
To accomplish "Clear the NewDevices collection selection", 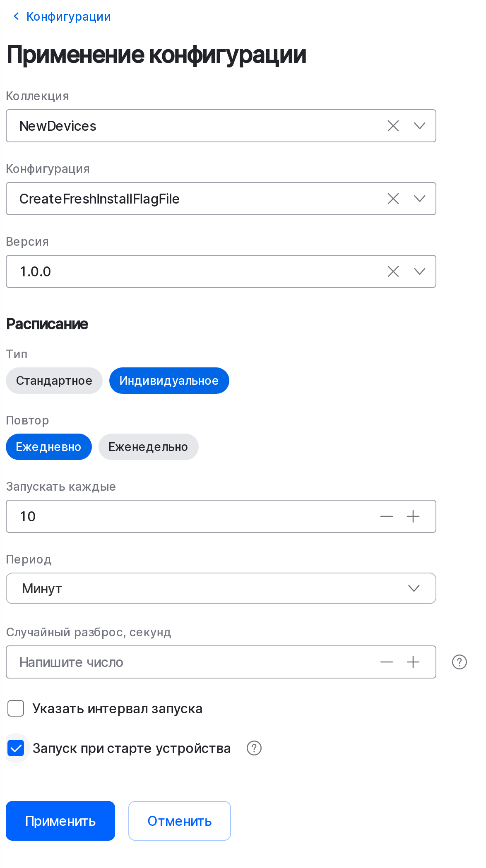I will coord(392,126).
